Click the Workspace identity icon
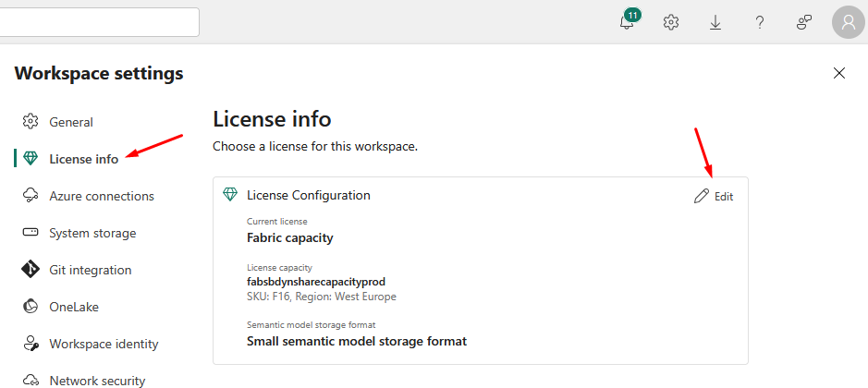Viewport: 868px width, 388px height. click(30, 344)
